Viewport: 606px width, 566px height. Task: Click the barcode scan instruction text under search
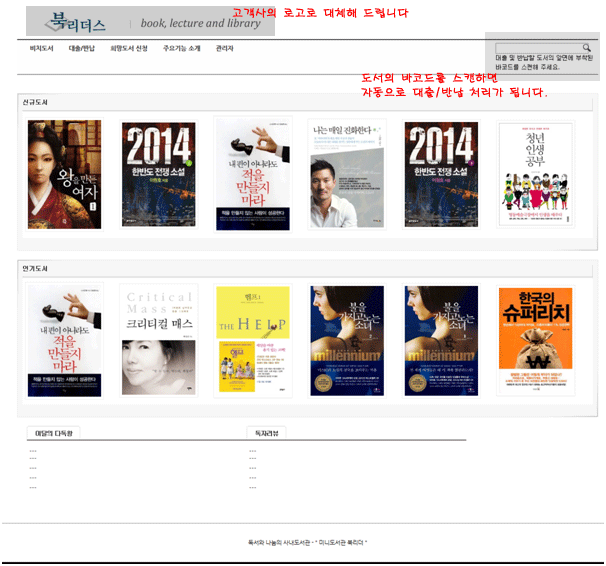click(x=544, y=62)
